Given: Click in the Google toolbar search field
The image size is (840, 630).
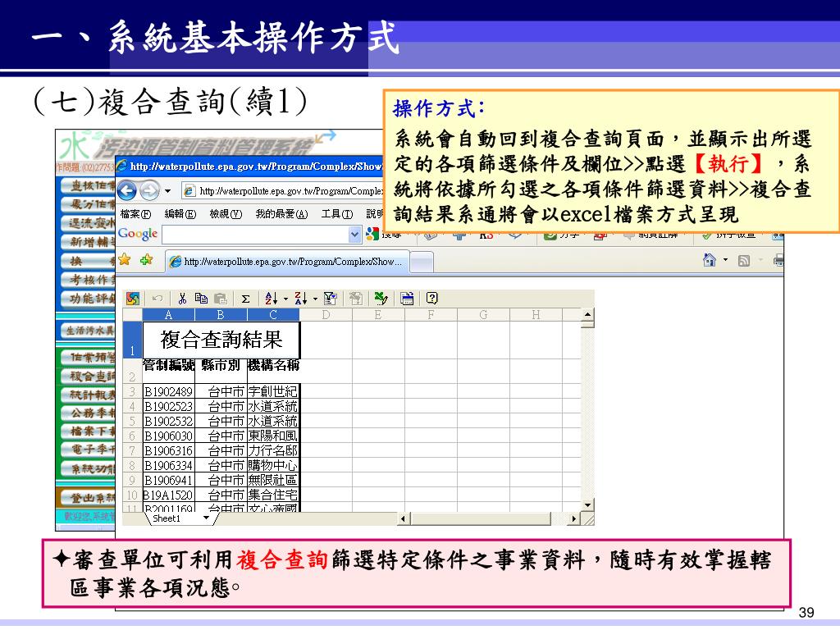Looking at the screenshot, I should tap(256, 234).
